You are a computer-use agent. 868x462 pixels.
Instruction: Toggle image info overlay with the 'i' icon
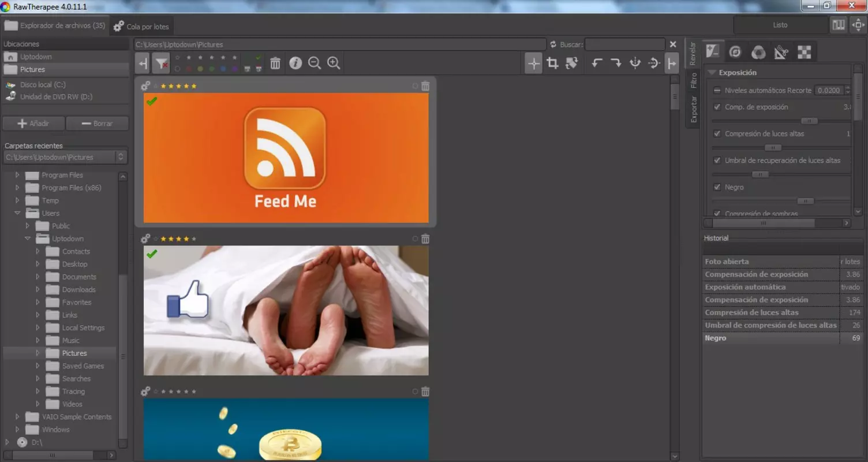click(x=295, y=63)
